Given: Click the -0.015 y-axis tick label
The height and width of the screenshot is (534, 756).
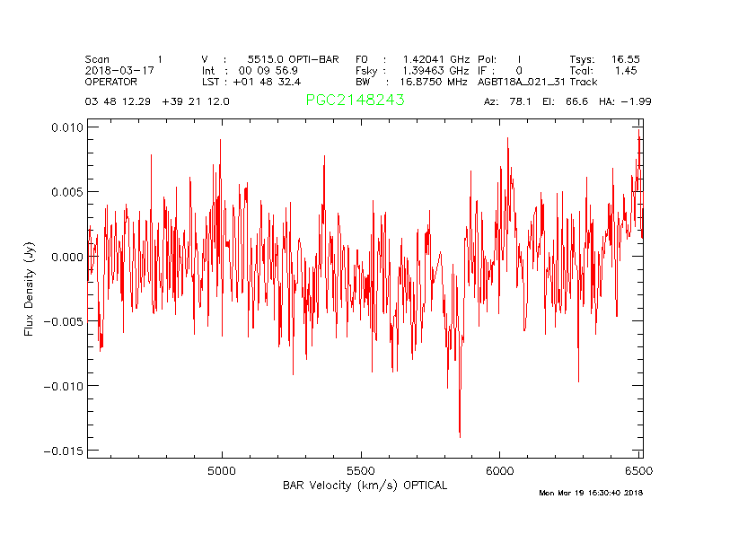Looking at the screenshot, I should coord(60,451).
